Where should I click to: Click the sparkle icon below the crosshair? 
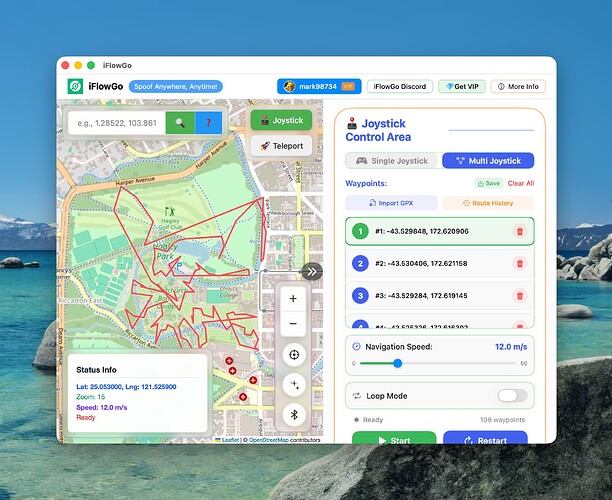[294, 384]
